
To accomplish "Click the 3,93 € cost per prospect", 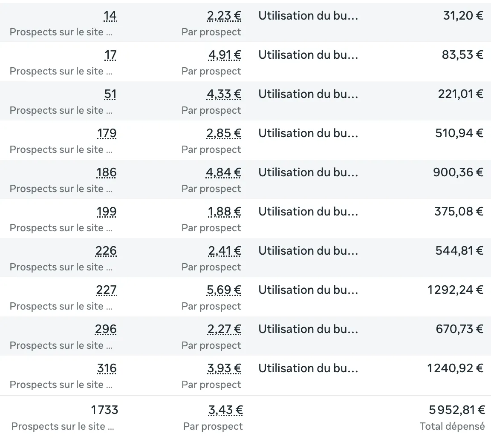I will coord(224,369).
